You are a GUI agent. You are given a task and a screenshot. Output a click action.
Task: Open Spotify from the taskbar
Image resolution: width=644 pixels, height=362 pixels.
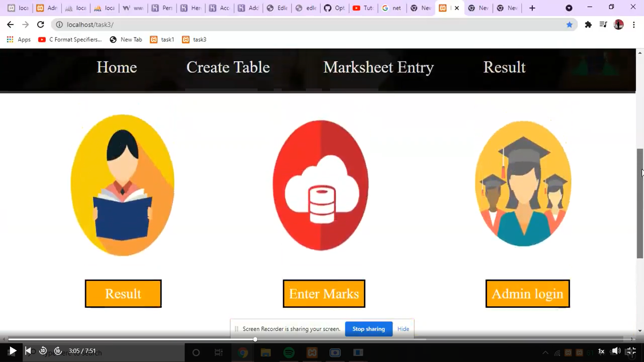click(289, 353)
